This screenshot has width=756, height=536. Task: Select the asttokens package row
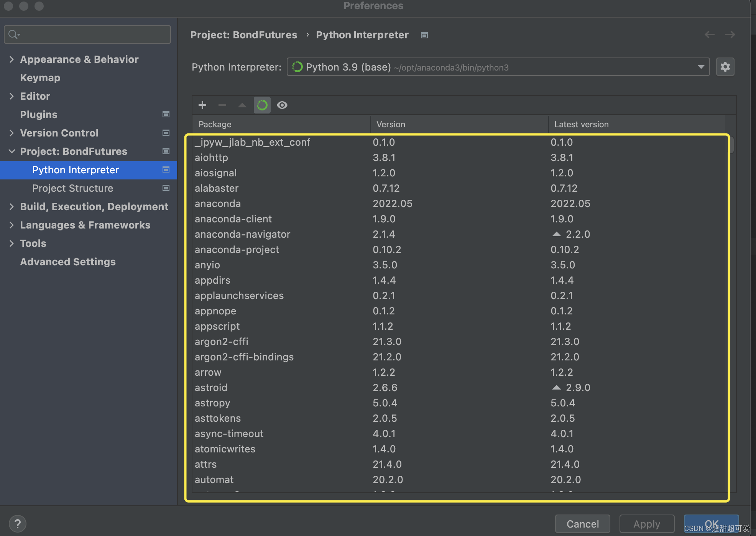click(x=459, y=418)
